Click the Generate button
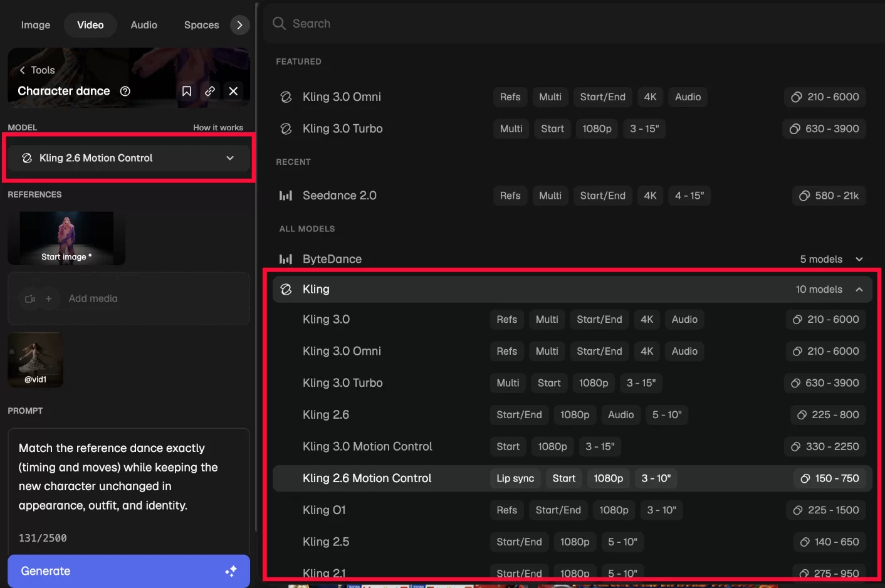The height and width of the screenshot is (588, 885). [x=128, y=571]
